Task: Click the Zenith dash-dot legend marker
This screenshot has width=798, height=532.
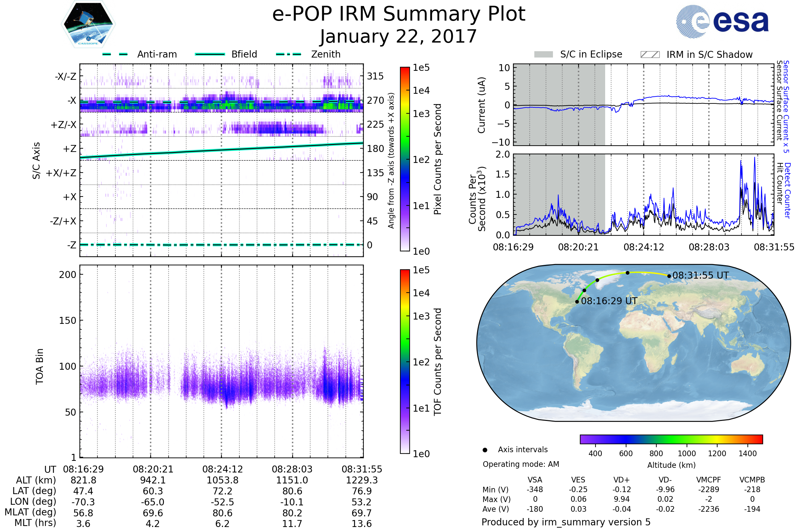Action: (288, 54)
